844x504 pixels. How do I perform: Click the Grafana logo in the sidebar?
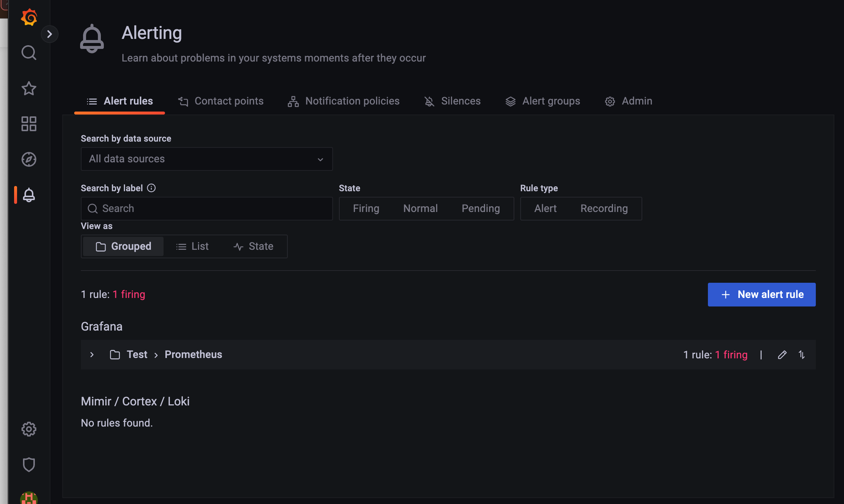29,17
